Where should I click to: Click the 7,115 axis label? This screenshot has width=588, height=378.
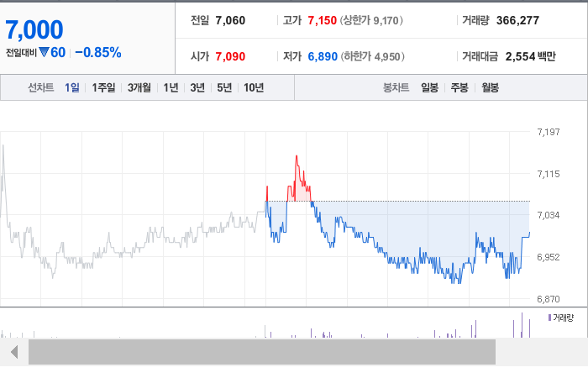[x=549, y=174]
